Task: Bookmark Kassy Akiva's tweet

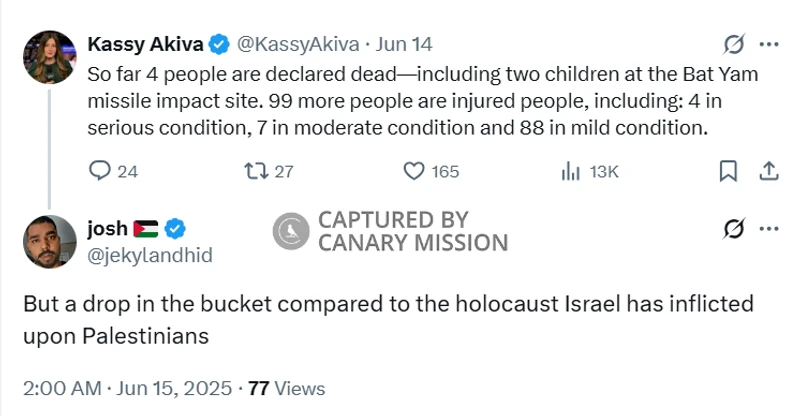Action: [x=729, y=172]
